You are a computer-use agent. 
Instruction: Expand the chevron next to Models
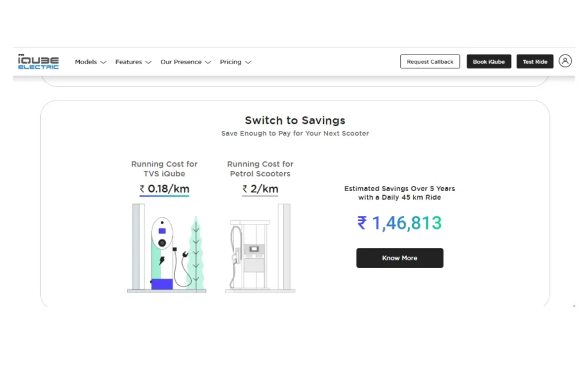point(103,62)
